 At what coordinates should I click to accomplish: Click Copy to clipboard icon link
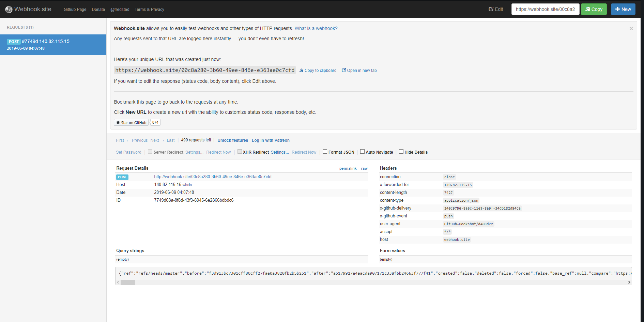(x=302, y=71)
